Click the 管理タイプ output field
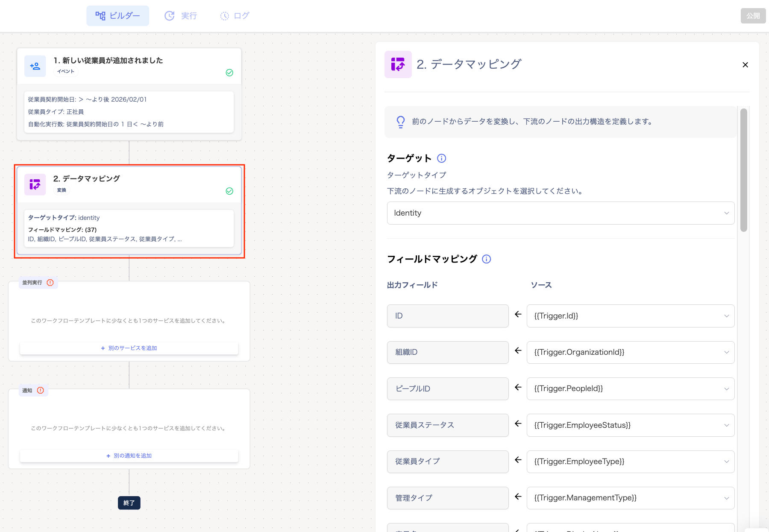The width and height of the screenshot is (769, 532). [448, 498]
